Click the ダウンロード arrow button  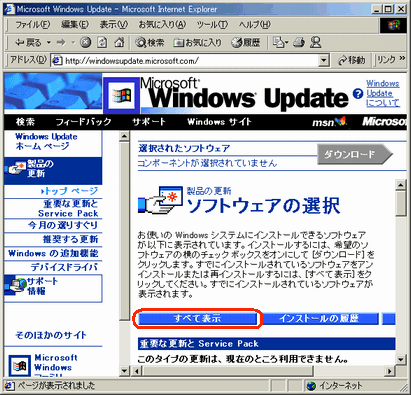(355, 154)
